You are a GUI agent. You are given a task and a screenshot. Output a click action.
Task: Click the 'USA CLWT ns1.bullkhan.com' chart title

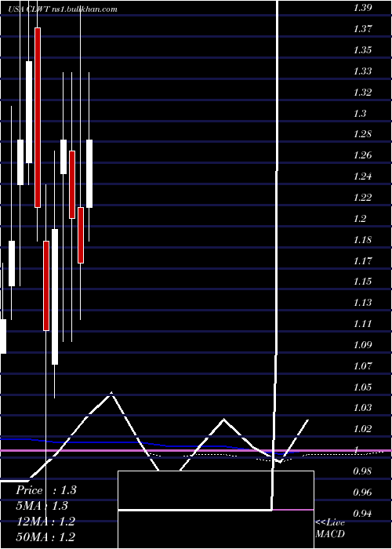63,9
